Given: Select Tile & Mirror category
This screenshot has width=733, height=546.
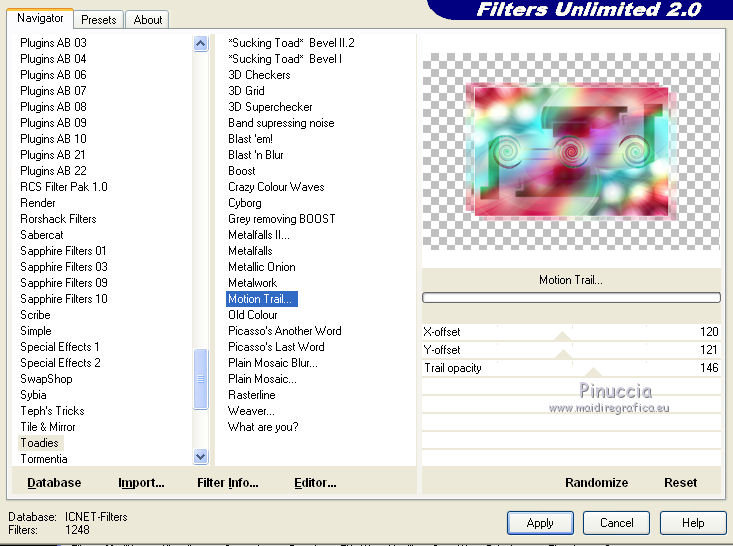Looking at the screenshot, I should pyautogui.click(x=48, y=427).
